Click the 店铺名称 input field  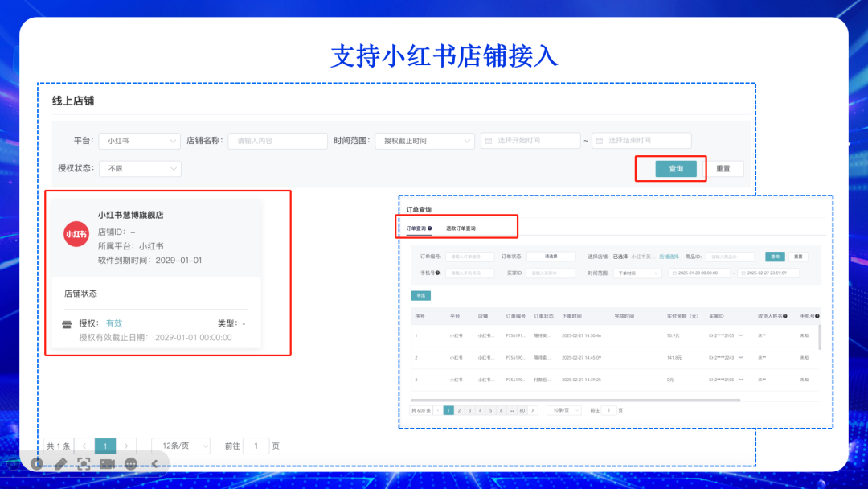tap(277, 141)
